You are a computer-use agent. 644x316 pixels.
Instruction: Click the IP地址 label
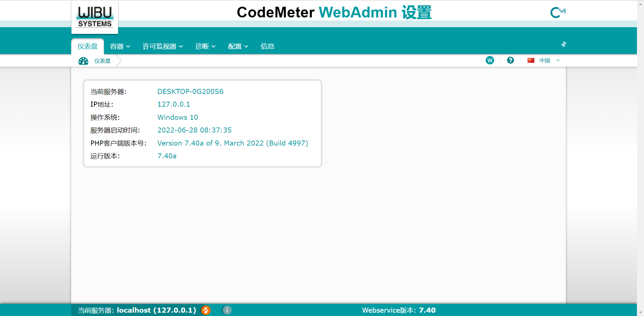[102, 104]
